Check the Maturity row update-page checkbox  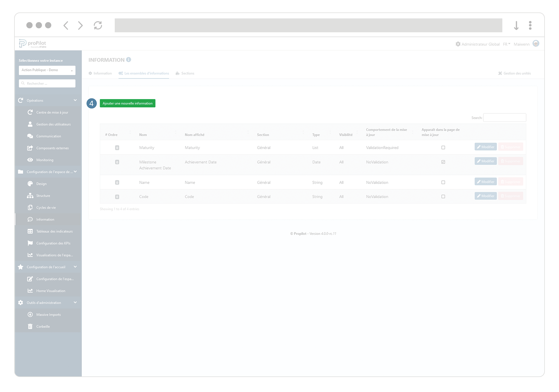tap(443, 147)
